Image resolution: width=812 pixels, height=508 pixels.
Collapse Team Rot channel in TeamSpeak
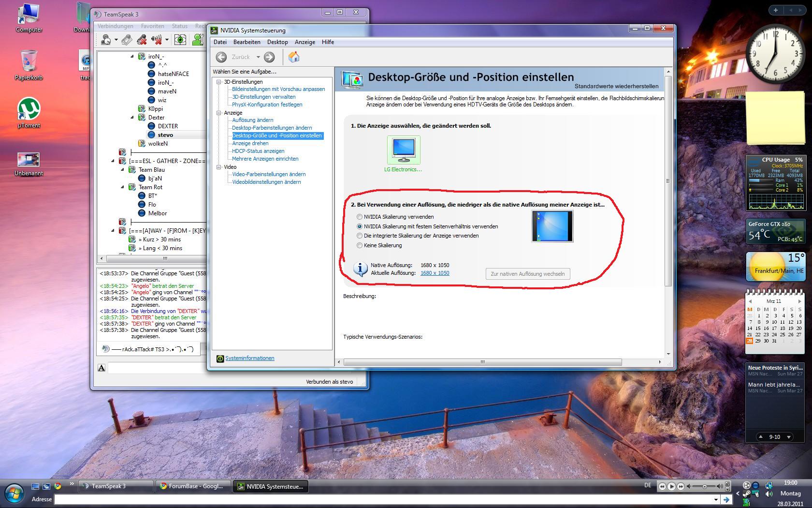click(123, 187)
